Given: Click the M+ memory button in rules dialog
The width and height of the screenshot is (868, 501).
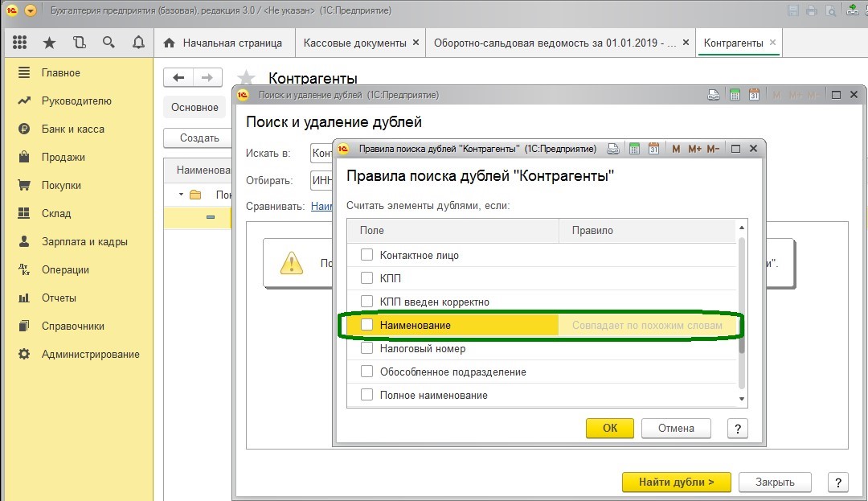Looking at the screenshot, I should (x=694, y=148).
